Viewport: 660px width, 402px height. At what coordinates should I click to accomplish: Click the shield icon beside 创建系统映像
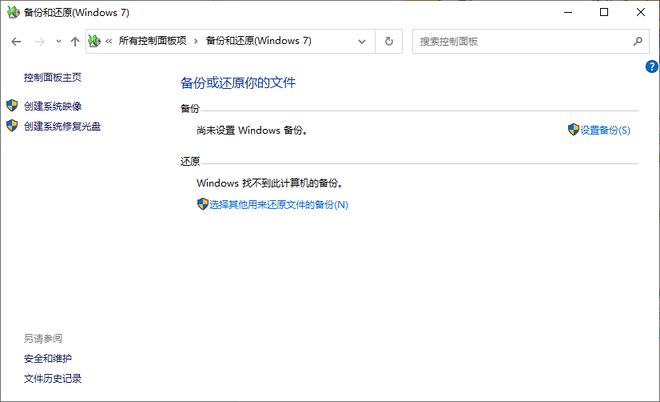coord(12,105)
